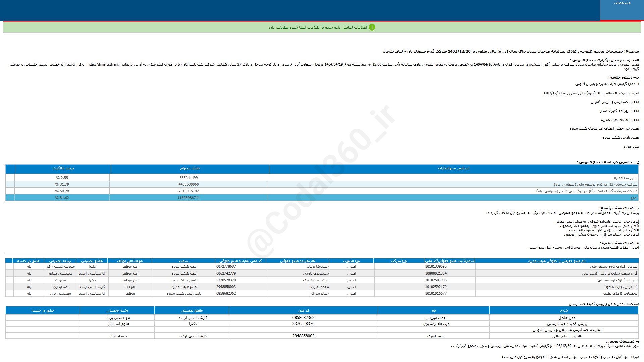Click the درصد مالکیت column header
Screen dimensions: 644x362
63,168
